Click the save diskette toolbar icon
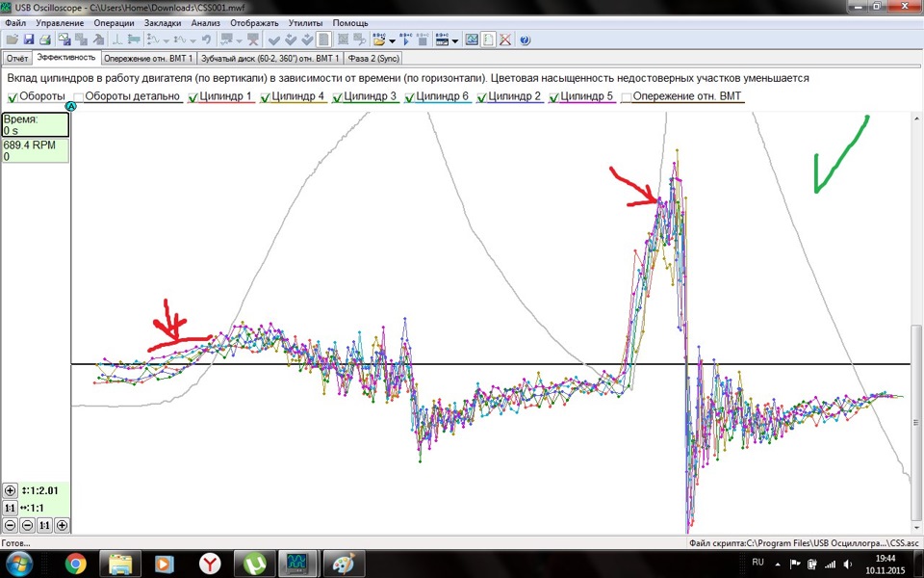This screenshot has width=924, height=578. pyautogui.click(x=29, y=39)
